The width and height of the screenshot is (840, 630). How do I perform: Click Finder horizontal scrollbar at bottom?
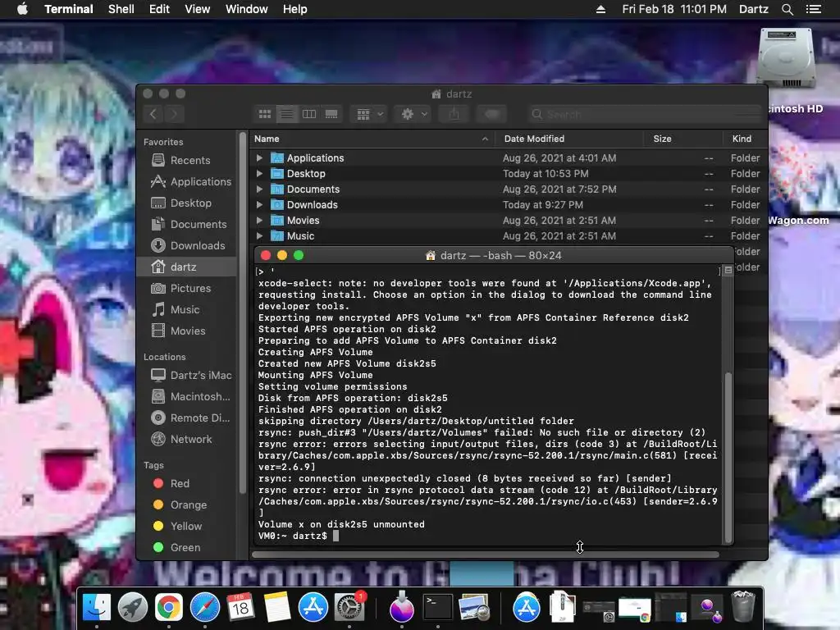click(x=486, y=555)
